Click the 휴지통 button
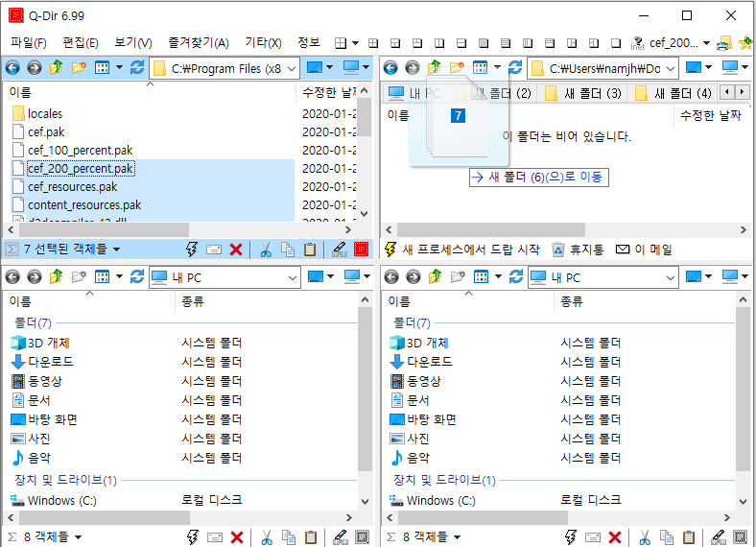 [578, 250]
